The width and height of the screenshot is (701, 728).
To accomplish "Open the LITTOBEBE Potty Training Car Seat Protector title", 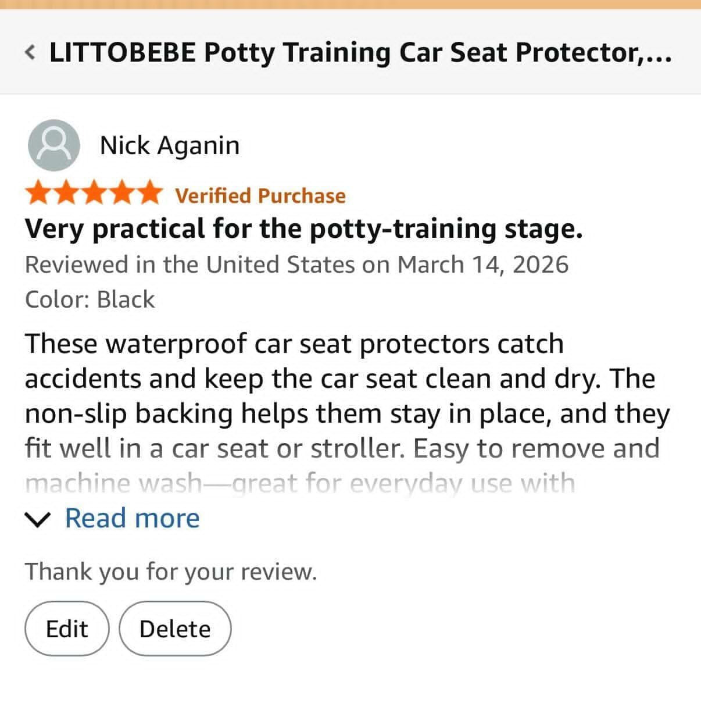I will [360, 52].
